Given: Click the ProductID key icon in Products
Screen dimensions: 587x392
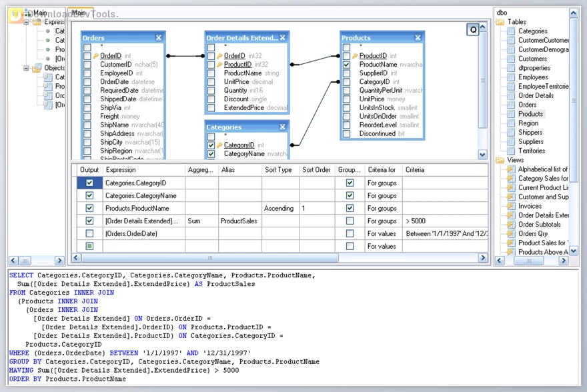Looking at the screenshot, I should [x=354, y=56].
